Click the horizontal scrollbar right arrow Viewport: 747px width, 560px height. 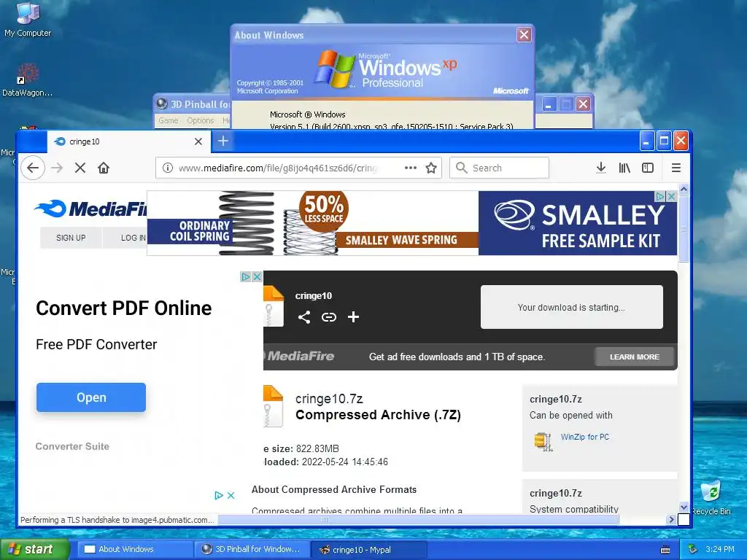click(672, 519)
